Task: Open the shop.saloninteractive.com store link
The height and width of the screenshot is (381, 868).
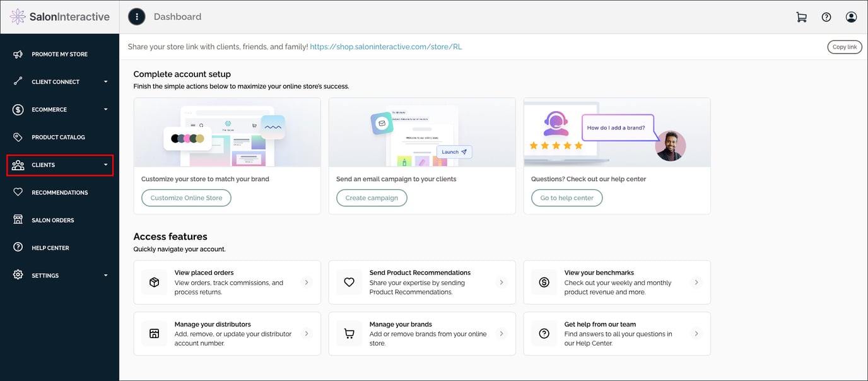Action: pyautogui.click(x=385, y=47)
